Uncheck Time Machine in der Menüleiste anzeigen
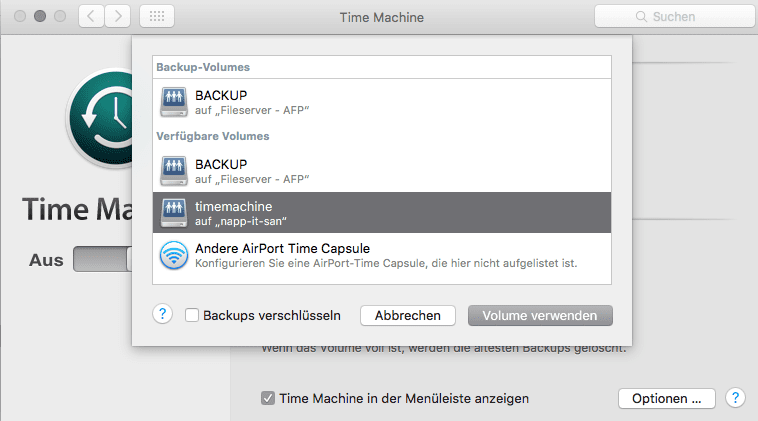Image resolution: width=758 pixels, height=421 pixels. coord(268,398)
